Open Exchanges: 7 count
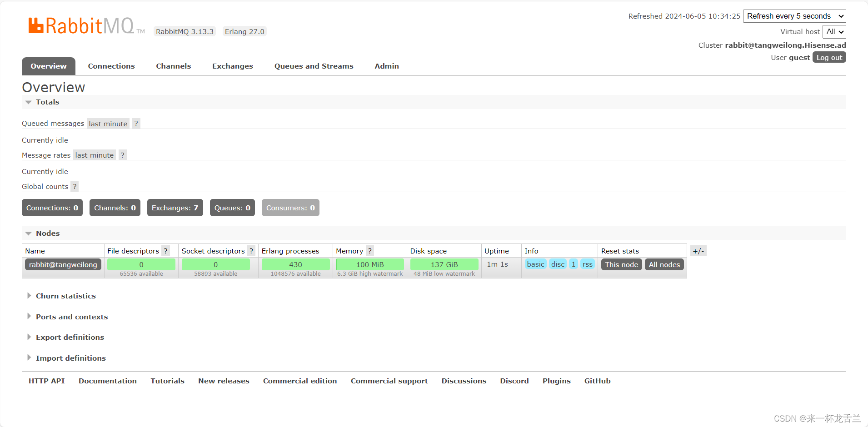This screenshot has height=427, width=868. (x=175, y=208)
